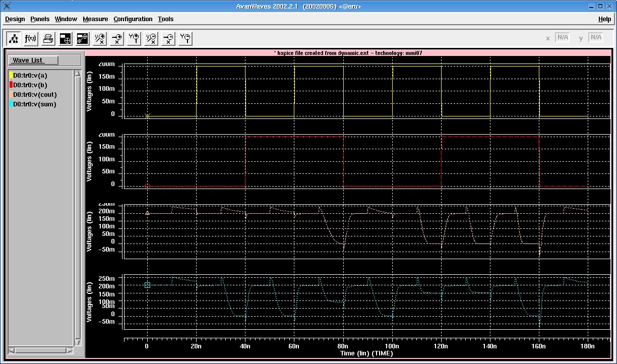
Task: Click the red swatch beside v(b)
Action: point(11,85)
